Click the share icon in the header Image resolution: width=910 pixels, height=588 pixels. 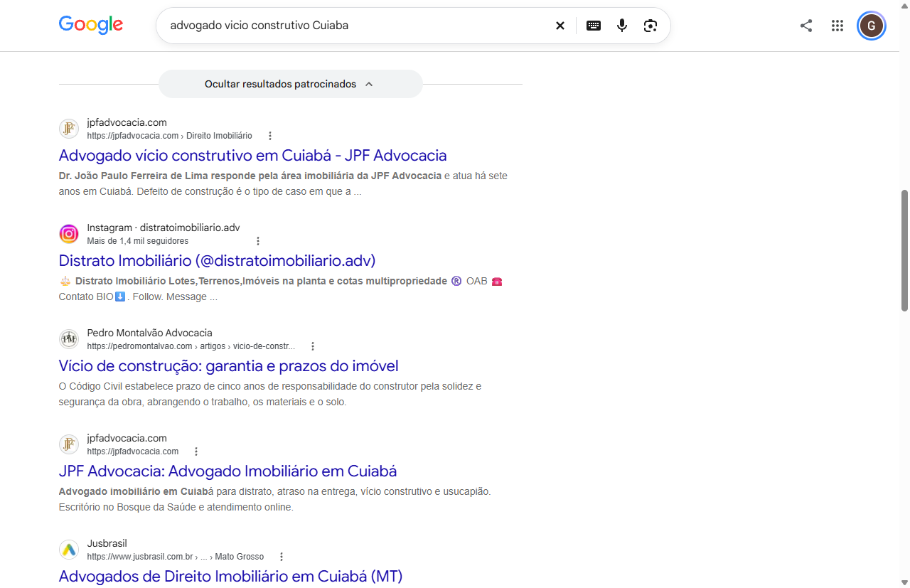click(x=806, y=26)
